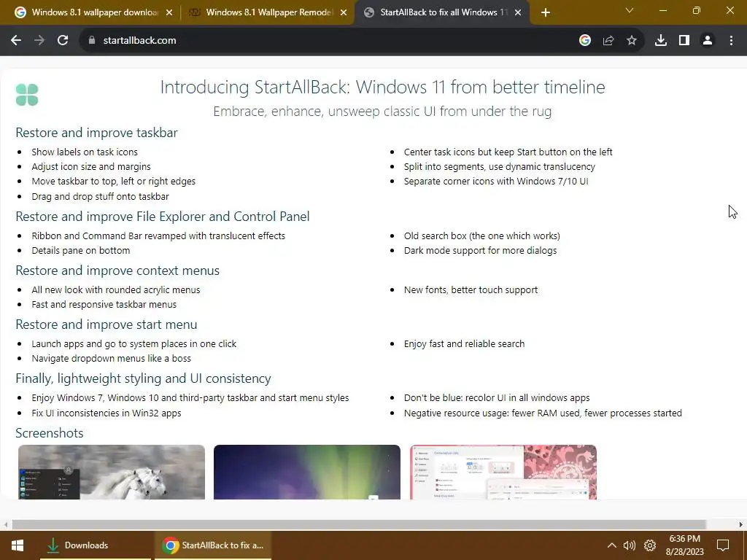Click the 'Restore and improve start menu' heading
This screenshot has height=560, width=747.
click(x=107, y=324)
